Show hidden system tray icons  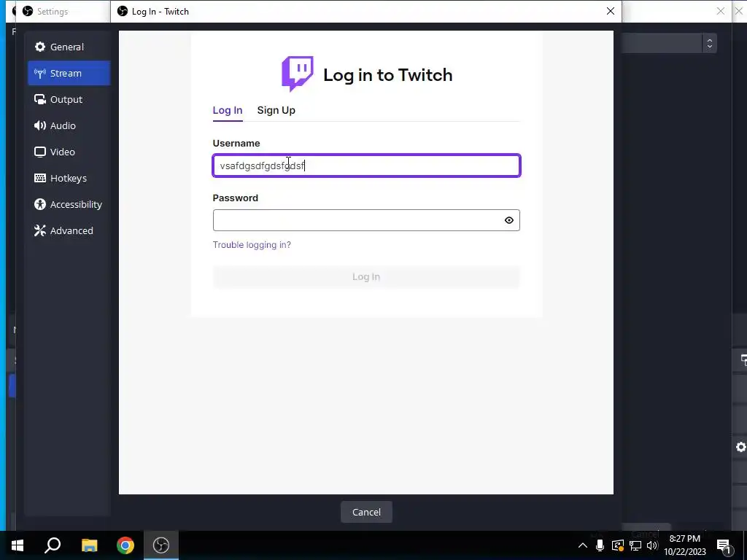point(583,545)
